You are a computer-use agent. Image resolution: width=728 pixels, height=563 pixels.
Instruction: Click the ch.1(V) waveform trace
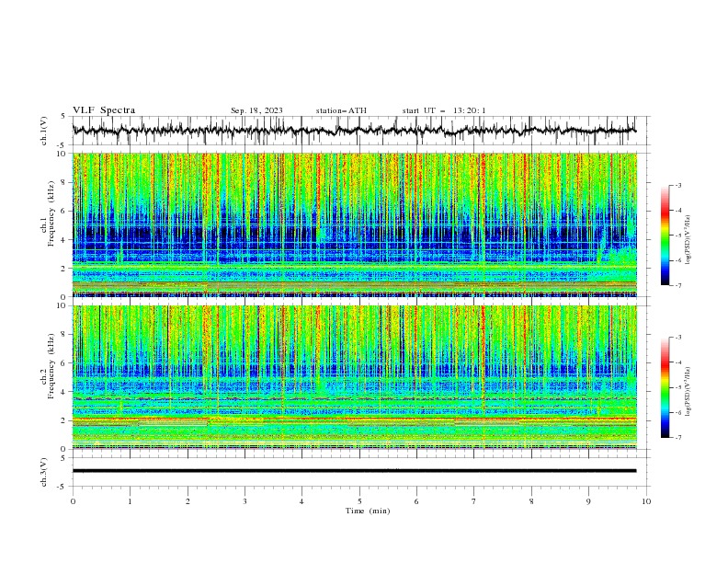354,131
